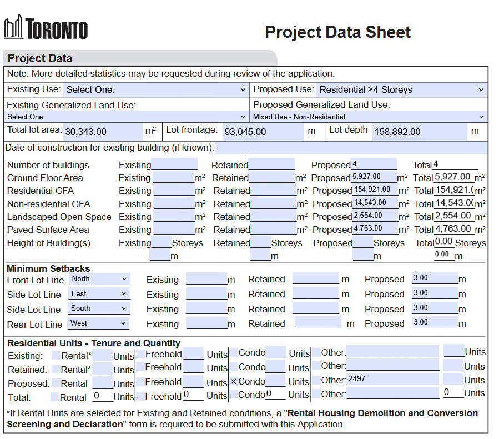
Task: Expand the Proposed Generalized Land Use dropdown
Action: [x=369, y=117]
